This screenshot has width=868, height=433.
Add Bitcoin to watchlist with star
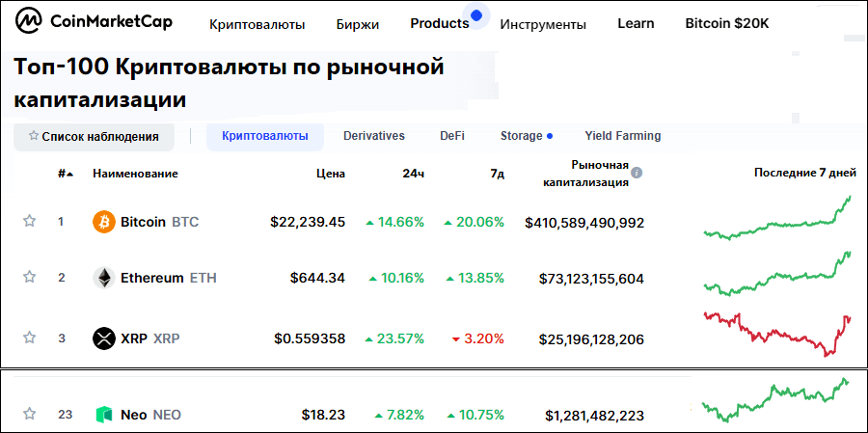[29, 222]
